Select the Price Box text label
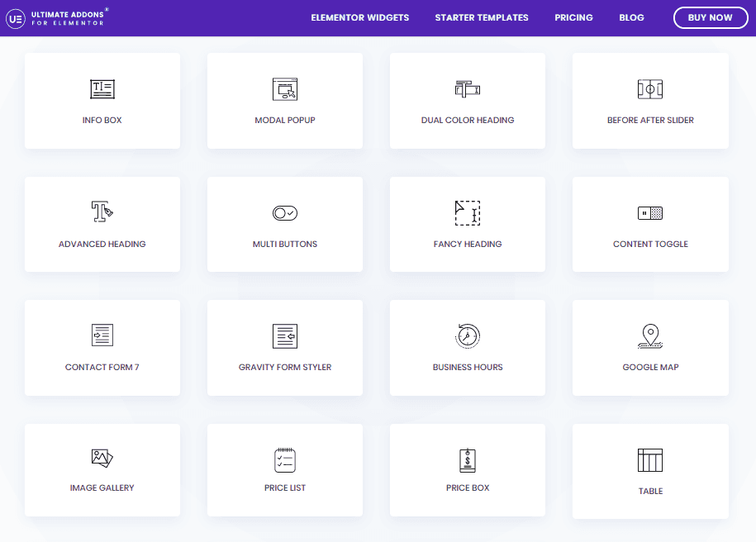Image resolution: width=756 pixels, height=542 pixels. click(x=468, y=487)
